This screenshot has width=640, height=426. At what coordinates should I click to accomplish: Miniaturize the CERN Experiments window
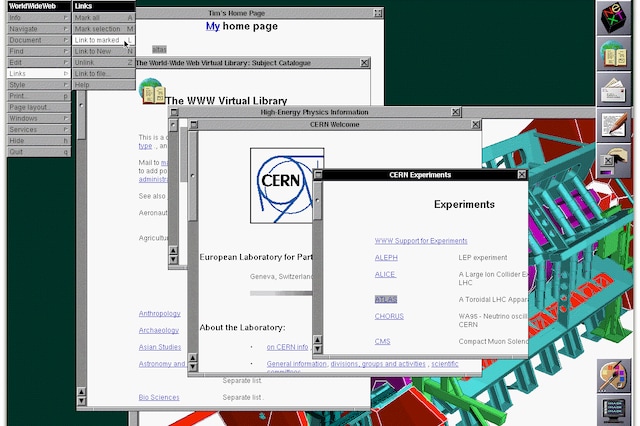(318, 175)
